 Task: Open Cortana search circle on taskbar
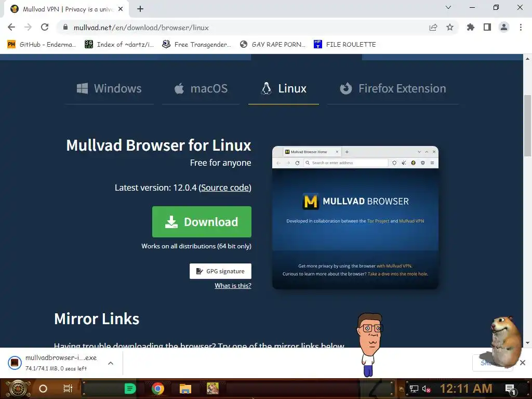[43, 389]
